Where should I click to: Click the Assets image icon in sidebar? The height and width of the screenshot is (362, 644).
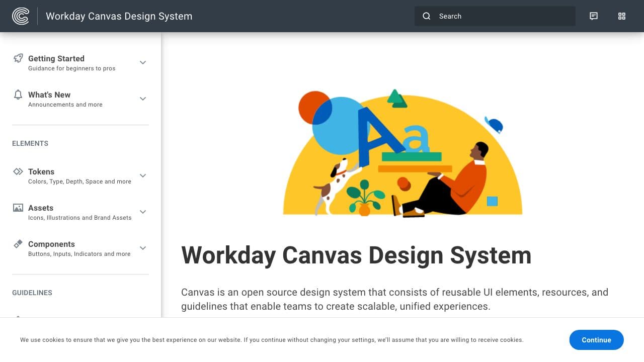click(18, 207)
